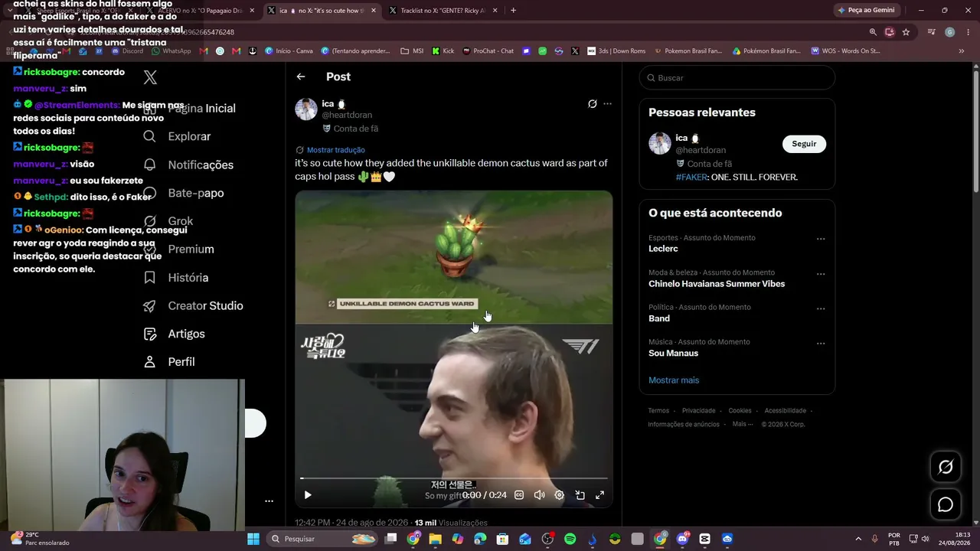Enable picture-in-picture for the video
The width and height of the screenshot is (980, 551).
580,495
